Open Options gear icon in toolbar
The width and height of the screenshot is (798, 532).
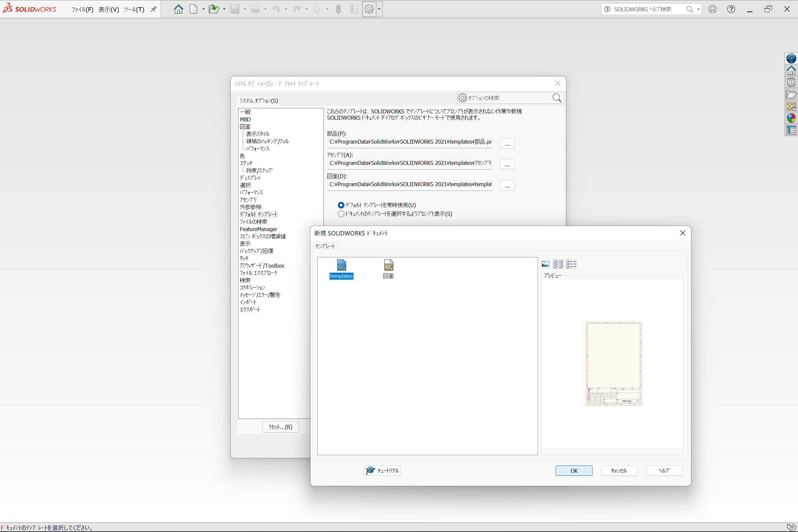tap(369, 9)
